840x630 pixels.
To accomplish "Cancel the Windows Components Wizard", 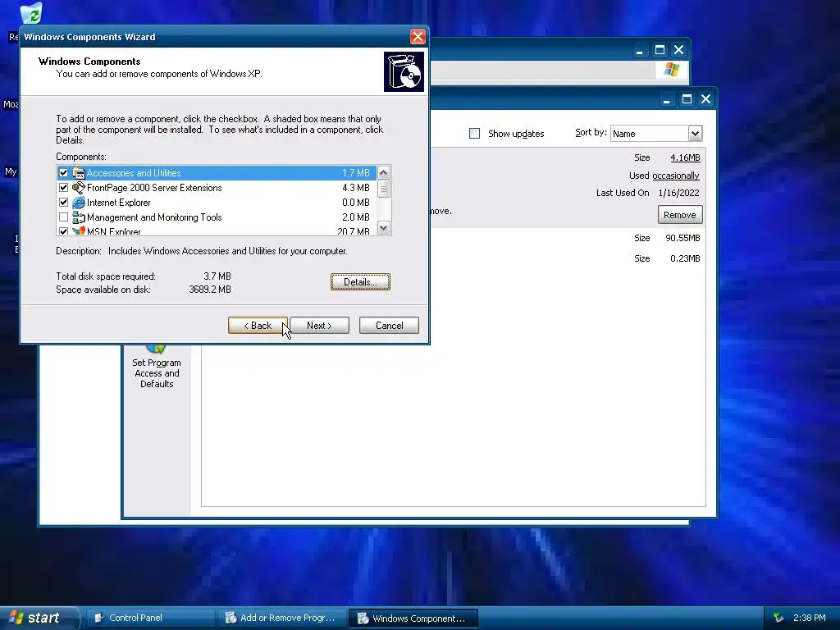I will [x=389, y=325].
